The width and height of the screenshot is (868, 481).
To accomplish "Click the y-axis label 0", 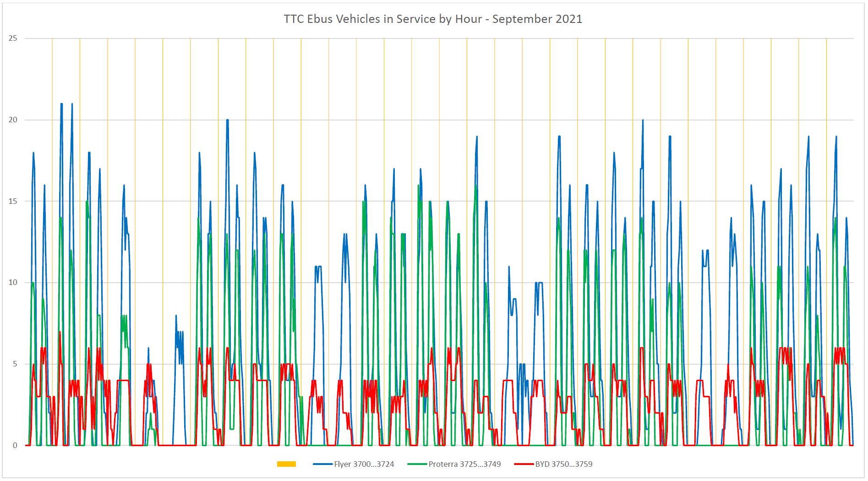I will (15, 445).
